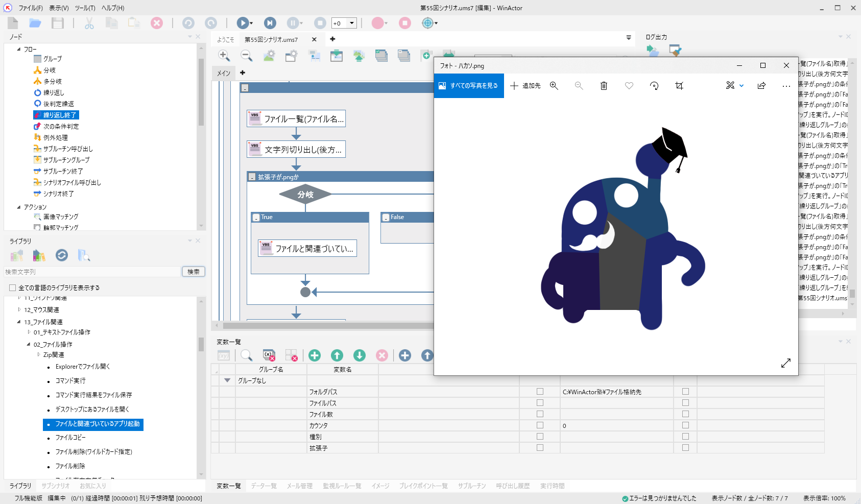Open the ファイル(F) menu
The width and height of the screenshot is (861, 504).
coord(31,8)
